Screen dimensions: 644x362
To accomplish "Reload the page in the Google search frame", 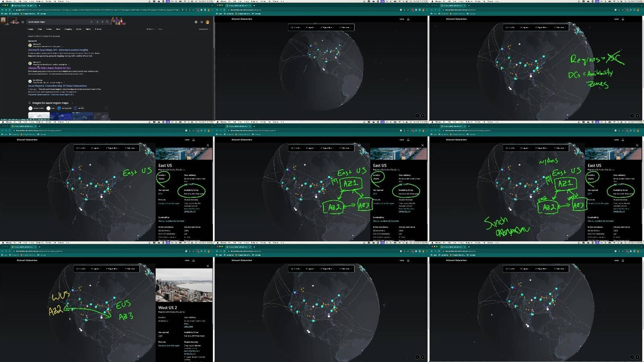I will tap(10, 10).
